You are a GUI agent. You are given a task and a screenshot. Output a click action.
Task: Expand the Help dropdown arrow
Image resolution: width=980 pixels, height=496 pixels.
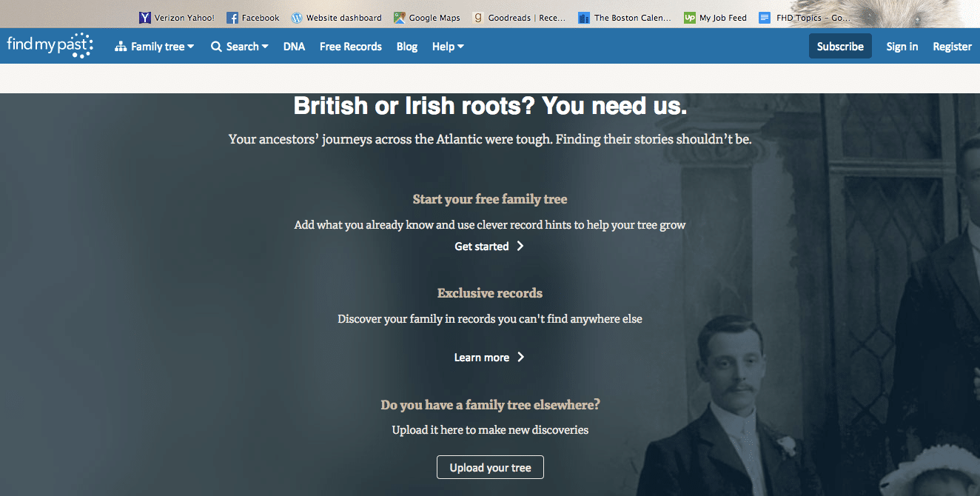pyautogui.click(x=460, y=47)
